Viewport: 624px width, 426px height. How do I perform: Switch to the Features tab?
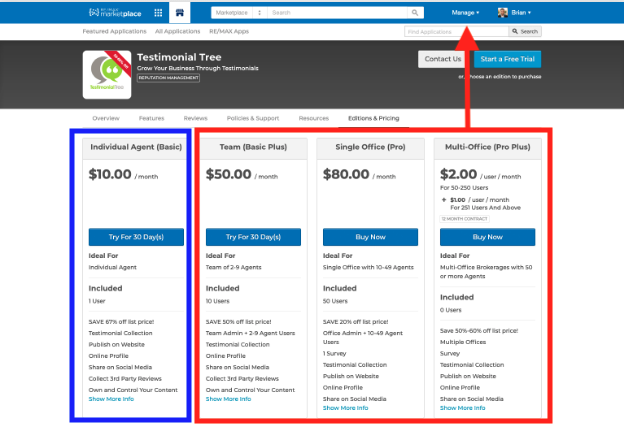click(151, 118)
